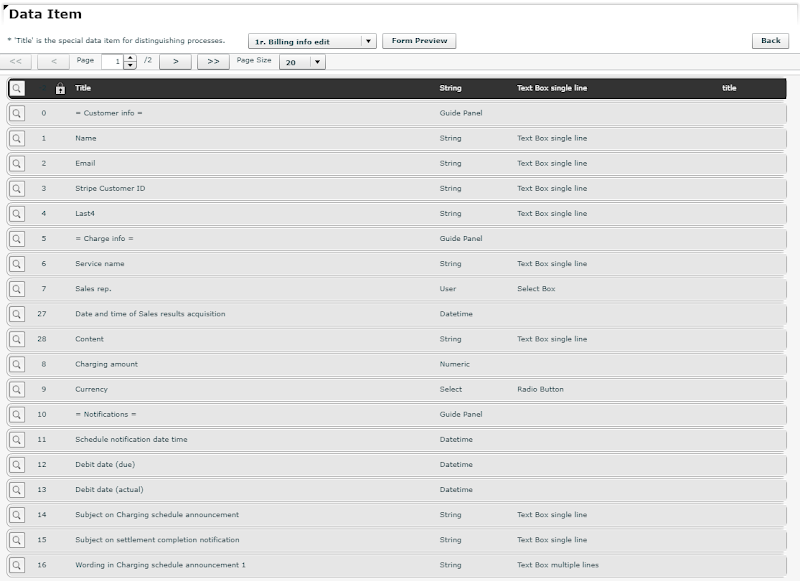Click the lock icon in Title row

[x=60, y=88]
